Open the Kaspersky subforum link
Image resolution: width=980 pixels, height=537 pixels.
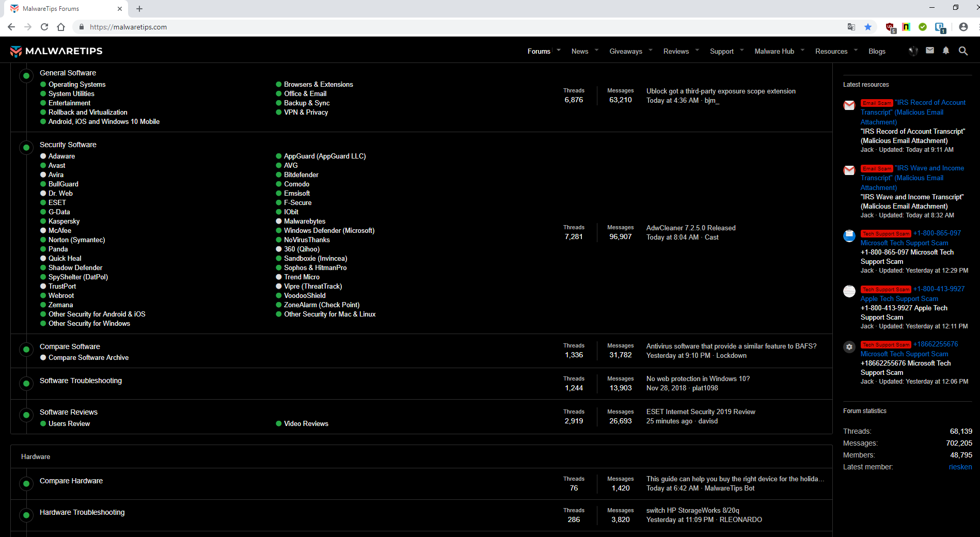(x=64, y=221)
